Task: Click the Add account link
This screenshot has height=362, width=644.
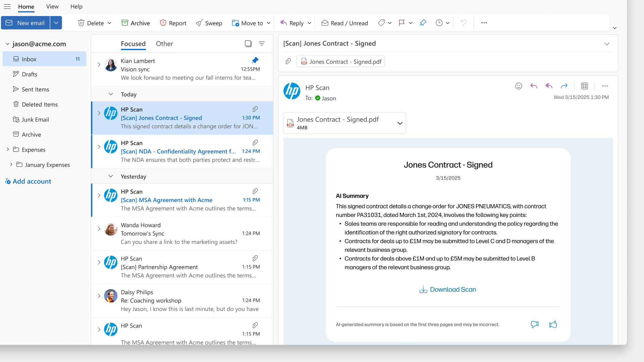Action: [32, 181]
